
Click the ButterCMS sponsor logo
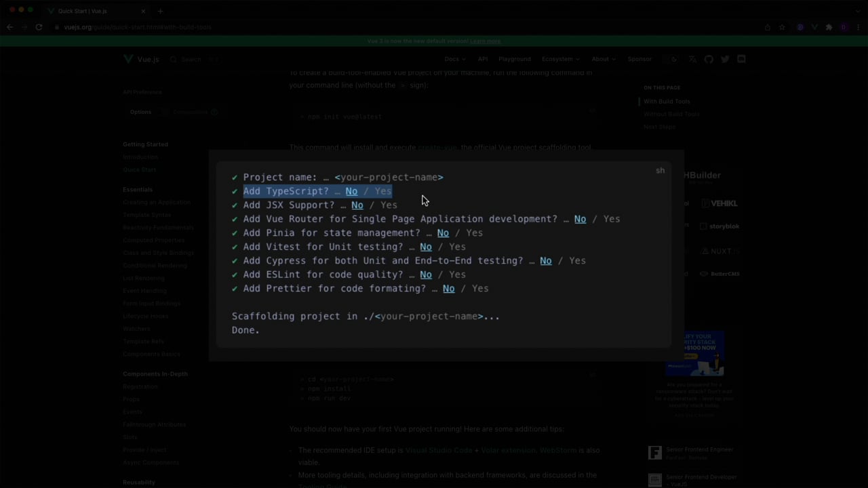tap(719, 274)
